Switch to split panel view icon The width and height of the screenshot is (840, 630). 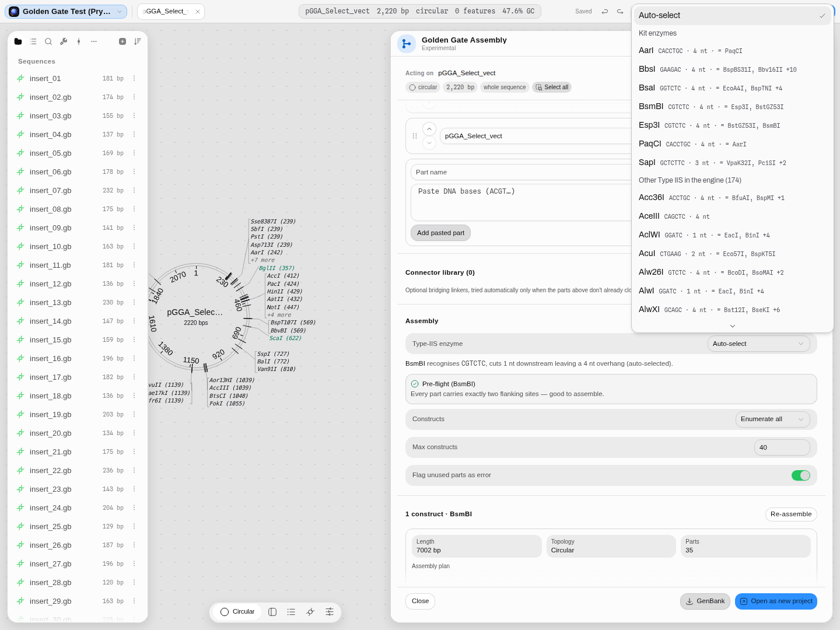(272, 612)
